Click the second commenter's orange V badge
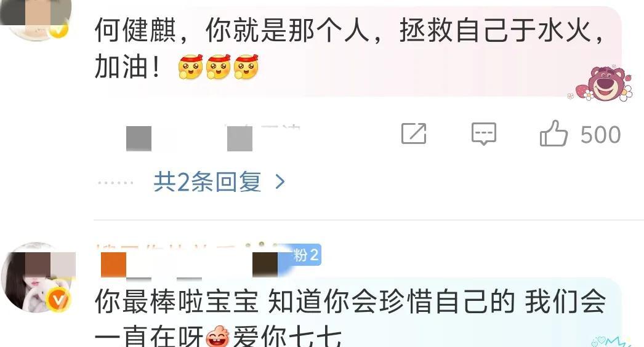Image resolution: width=644 pixels, height=347 pixels. pyautogui.click(x=58, y=300)
